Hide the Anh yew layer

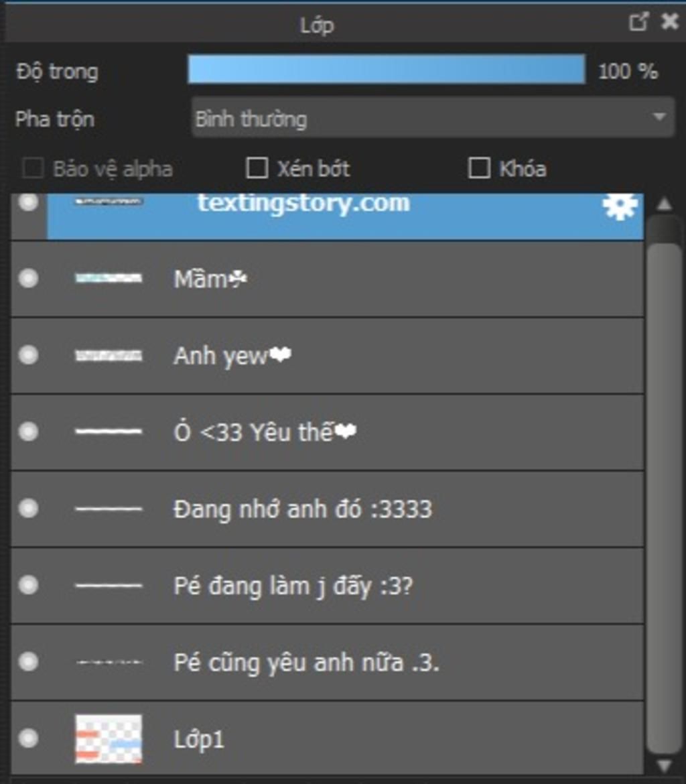[28, 355]
